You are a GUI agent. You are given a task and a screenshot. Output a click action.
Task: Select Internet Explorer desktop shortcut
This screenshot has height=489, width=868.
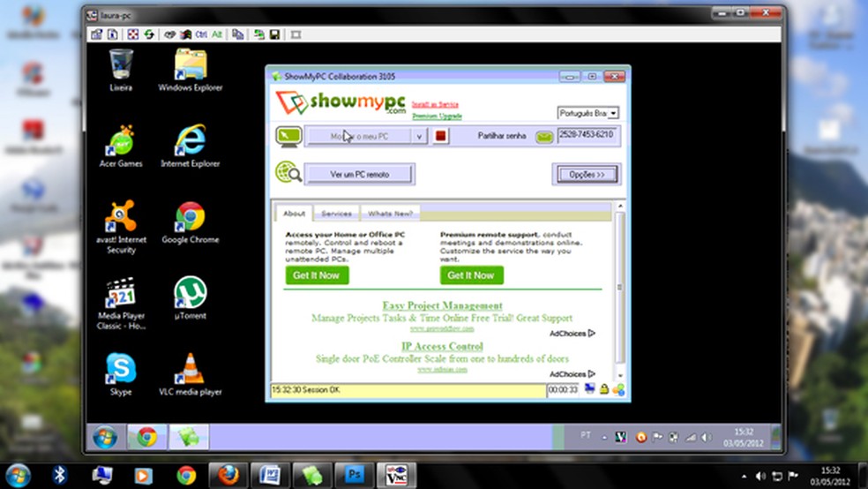tap(191, 146)
